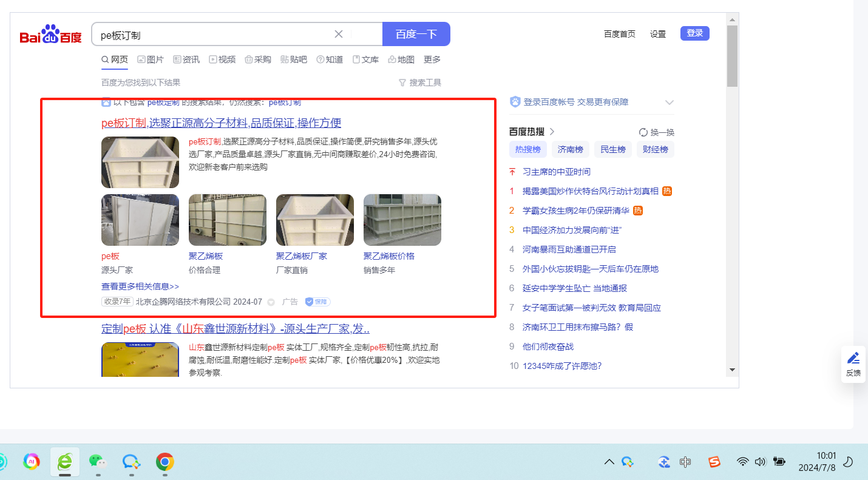Open the blue chat bubble taskbar app
This screenshot has width=868, height=480.
[x=131, y=462]
